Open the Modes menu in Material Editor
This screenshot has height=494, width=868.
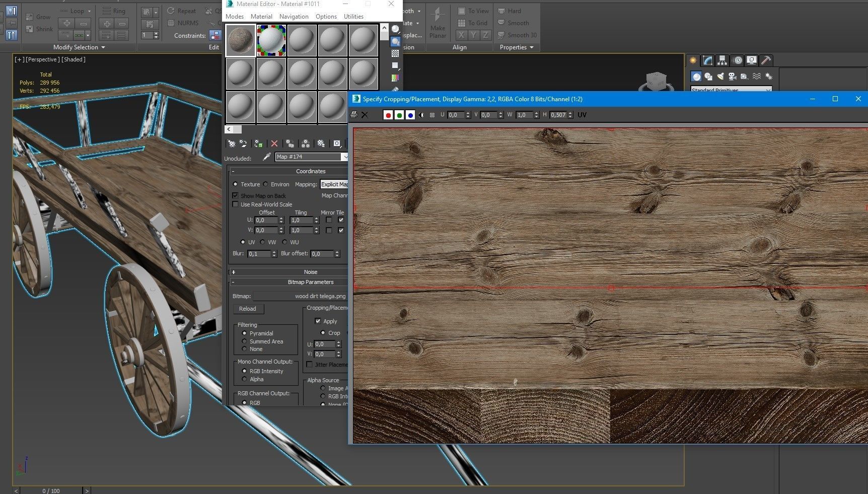pyautogui.click(x=235, y=17)
